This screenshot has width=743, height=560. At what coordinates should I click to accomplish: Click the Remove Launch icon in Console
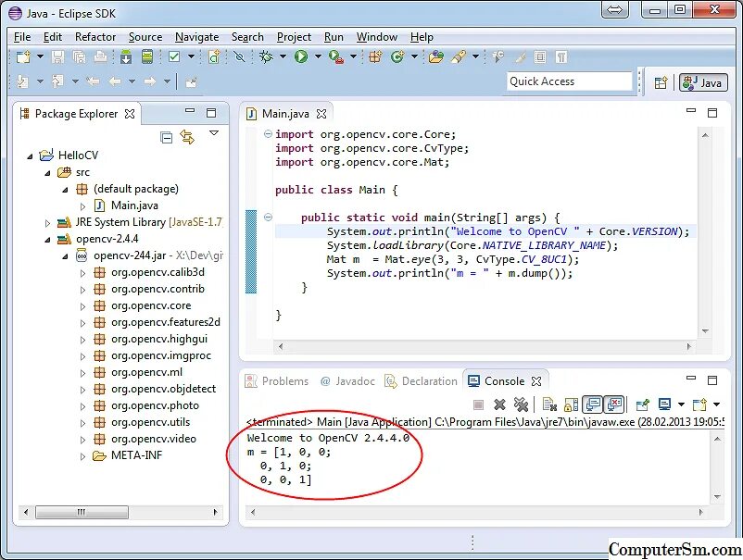pyautogui.click(x=499, y=404)
